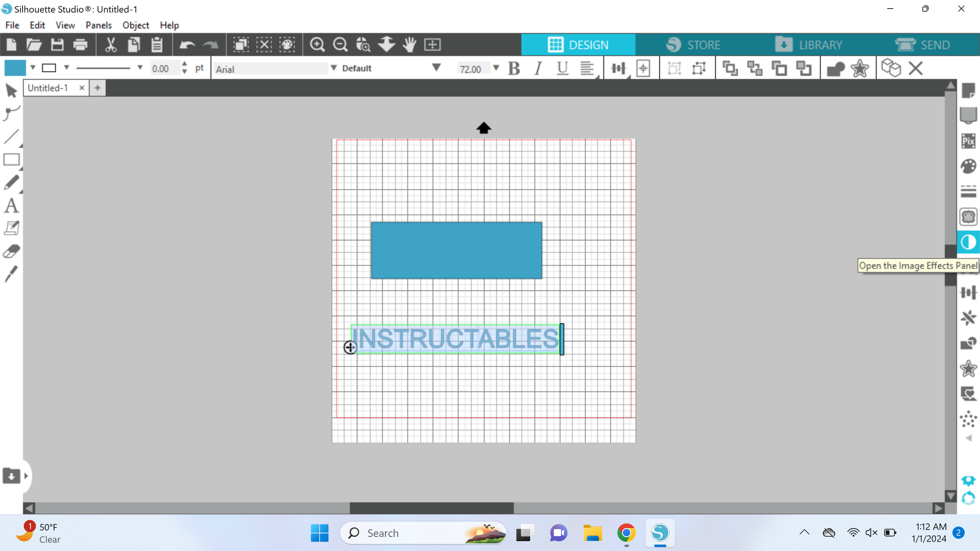Image resolution: width=980 pixels, height=551 pixels.
Task: Toggle Underline text formatting
Action: [562, 69]
